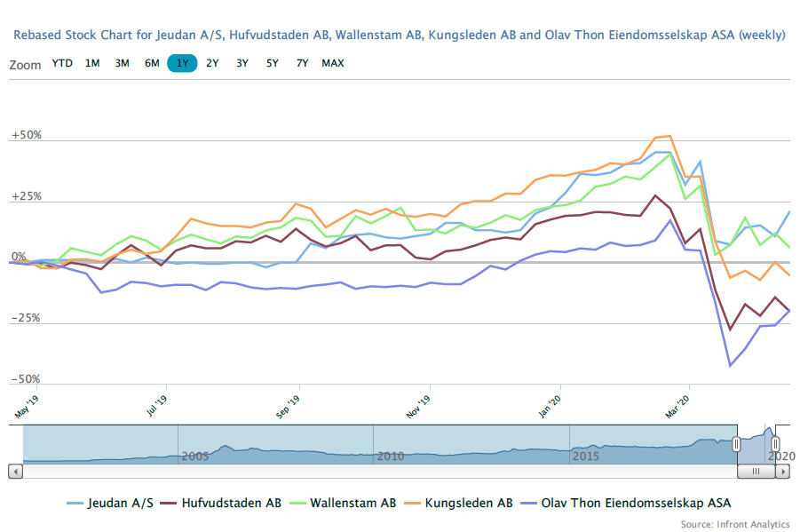Click the navigator scrollbar right arrow

coord(782,472)
